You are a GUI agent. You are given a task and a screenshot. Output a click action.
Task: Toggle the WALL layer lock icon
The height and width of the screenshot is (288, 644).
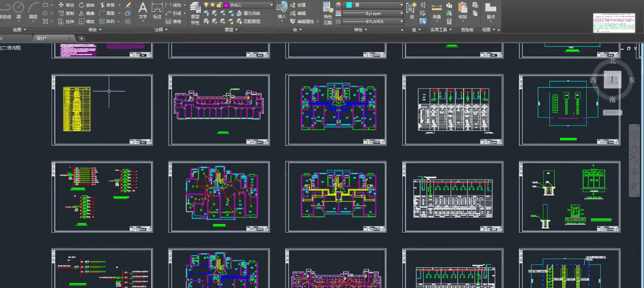(x=219, y=5)
